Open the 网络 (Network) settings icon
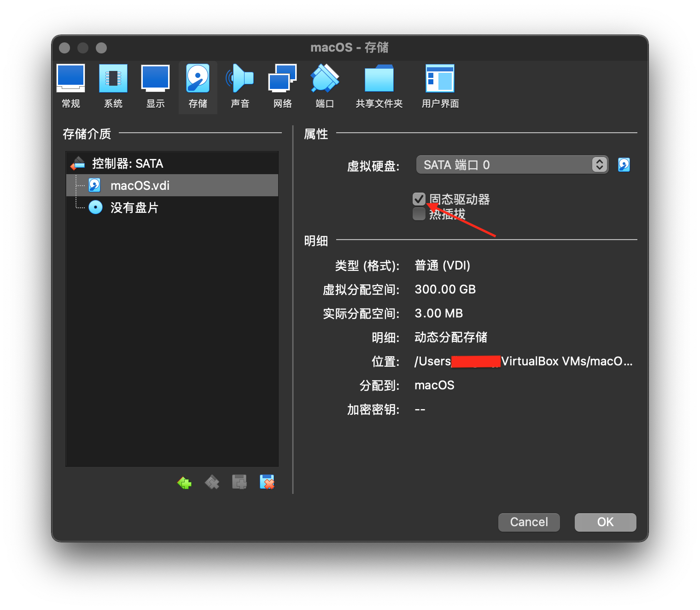700x610 pixels. pyautogui.click(x=282, y=87)
